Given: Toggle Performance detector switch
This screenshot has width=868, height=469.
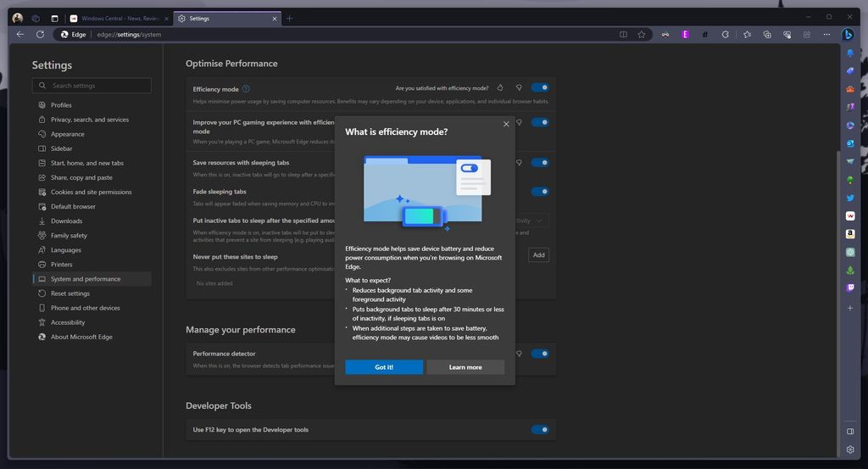Looking at the screenshot, I should pyautogui.click(x=540, y=354).
